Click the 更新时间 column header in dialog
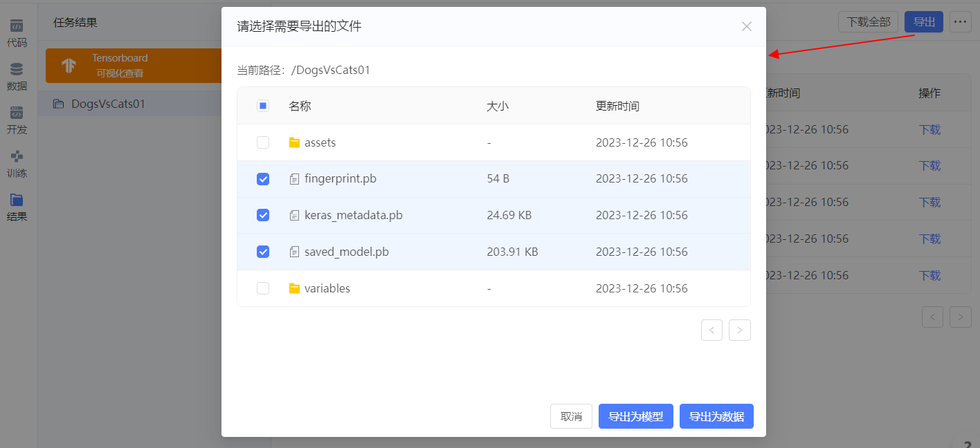Screen dimensions: 980x448 (617, 106)
